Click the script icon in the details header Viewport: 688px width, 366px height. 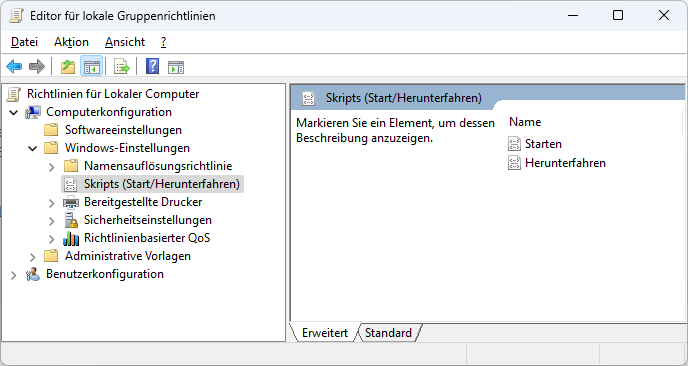pos(308,98)
